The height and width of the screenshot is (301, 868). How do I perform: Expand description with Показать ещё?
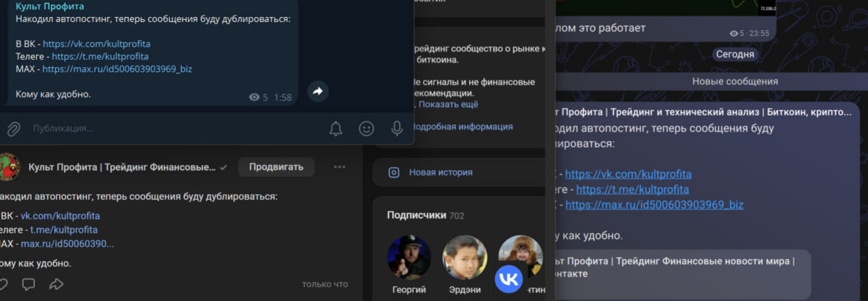(x=448, y=105)
